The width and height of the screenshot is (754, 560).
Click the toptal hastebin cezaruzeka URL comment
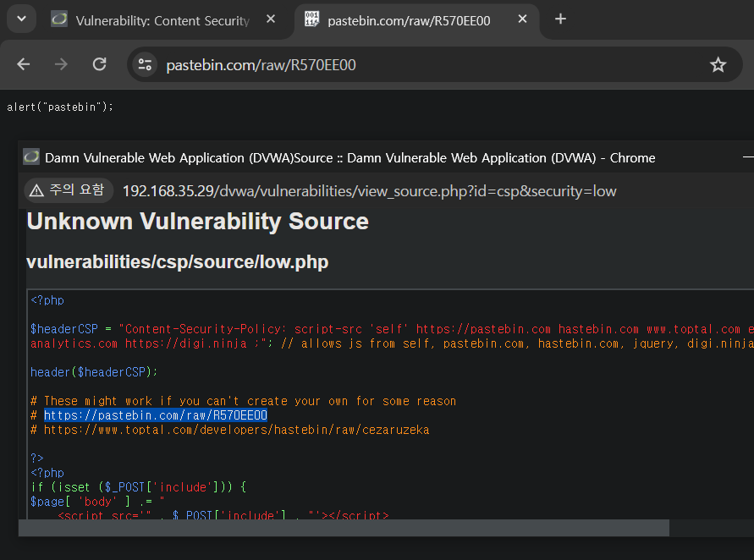230,430
